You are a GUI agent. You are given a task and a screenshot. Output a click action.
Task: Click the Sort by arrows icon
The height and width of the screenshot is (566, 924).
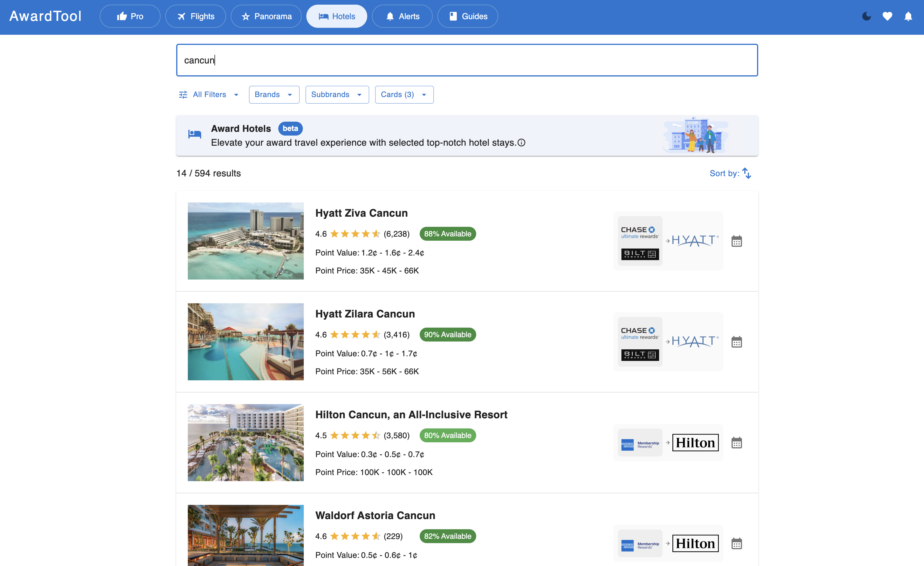tap(747, 173)
